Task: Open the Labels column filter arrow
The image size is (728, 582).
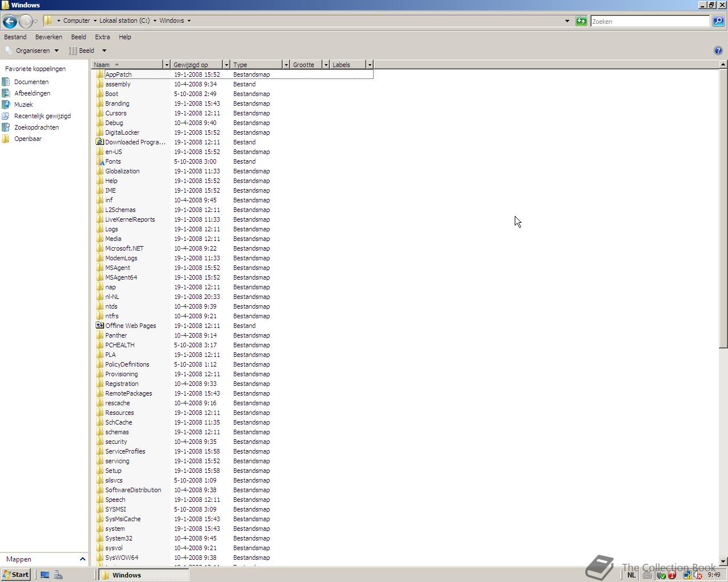Action: [369, 65]
